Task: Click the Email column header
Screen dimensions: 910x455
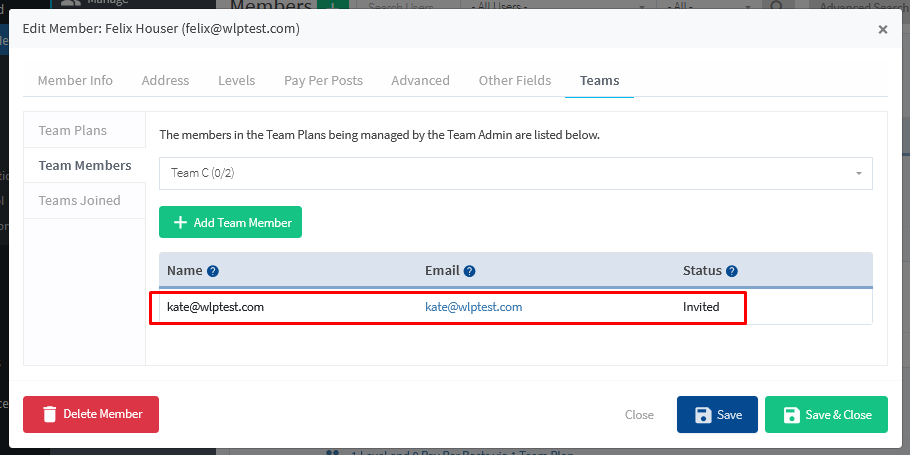Action: pyautogui.click(x=442, y=270)
